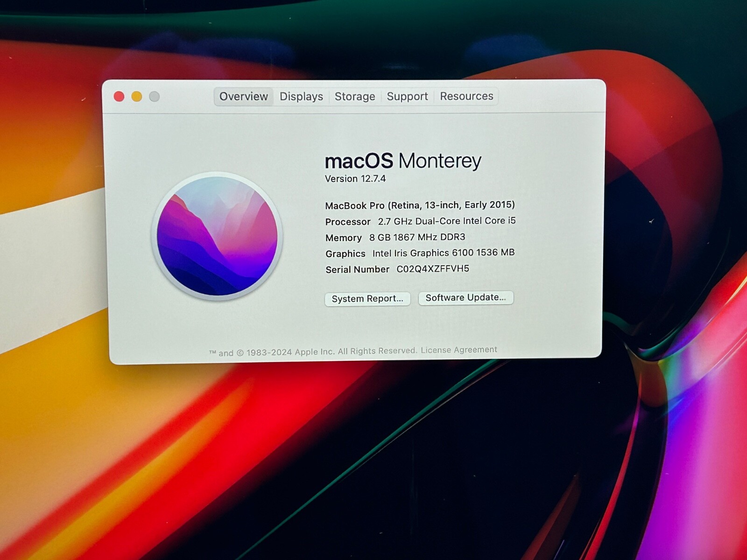Image resolution: width=747 pixels, height=560 pixels.
Task: Click the macOS Monterey logo image
Action: [x=217, y=236]
